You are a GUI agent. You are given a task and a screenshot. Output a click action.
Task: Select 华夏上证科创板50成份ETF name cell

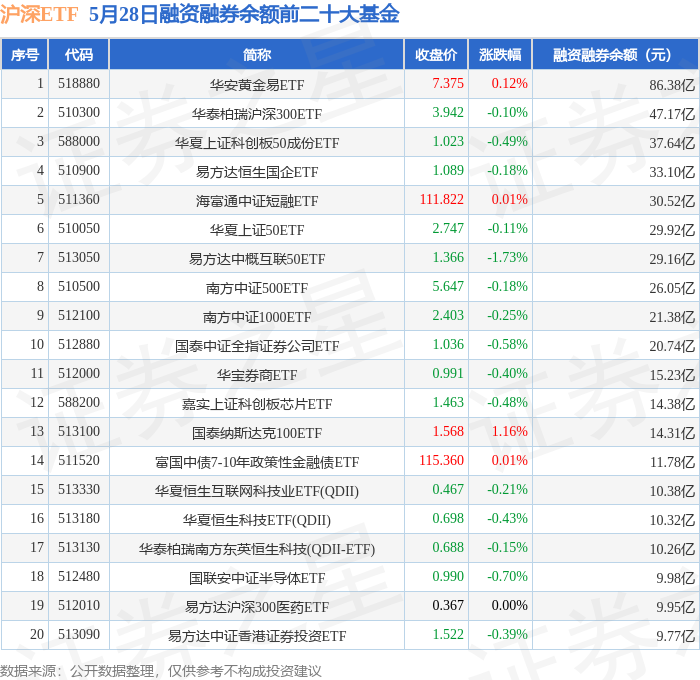257,143
